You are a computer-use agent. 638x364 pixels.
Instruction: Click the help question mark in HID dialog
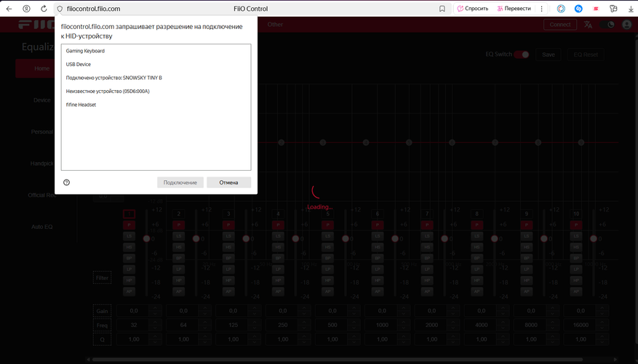pos(67,182)
